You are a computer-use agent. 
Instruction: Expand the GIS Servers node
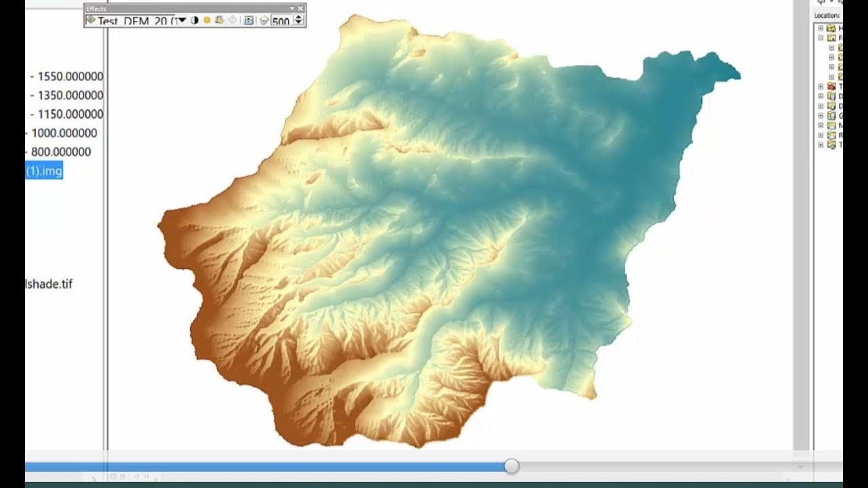(821, 116)
